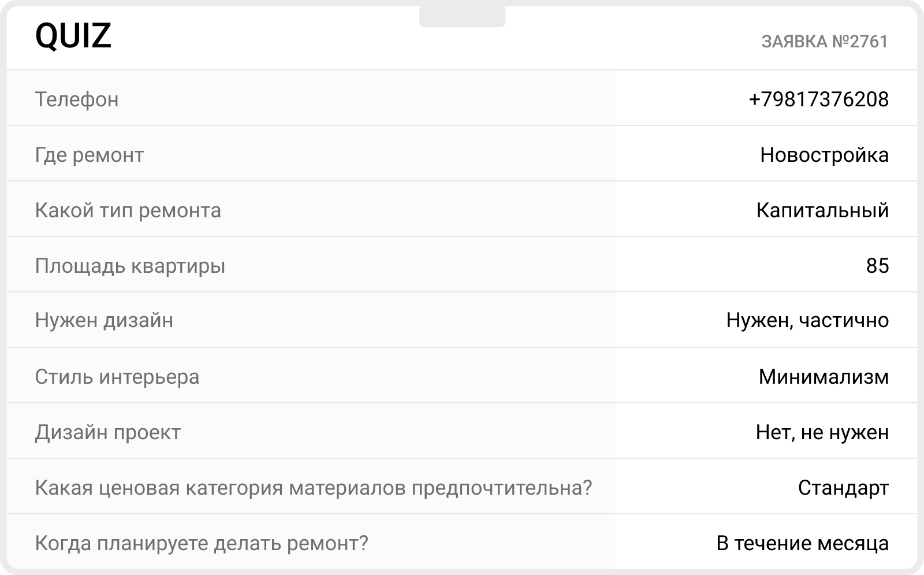Select the Капитальный value
This screenshot has height=575, width=924.
[x=823, y=210]
